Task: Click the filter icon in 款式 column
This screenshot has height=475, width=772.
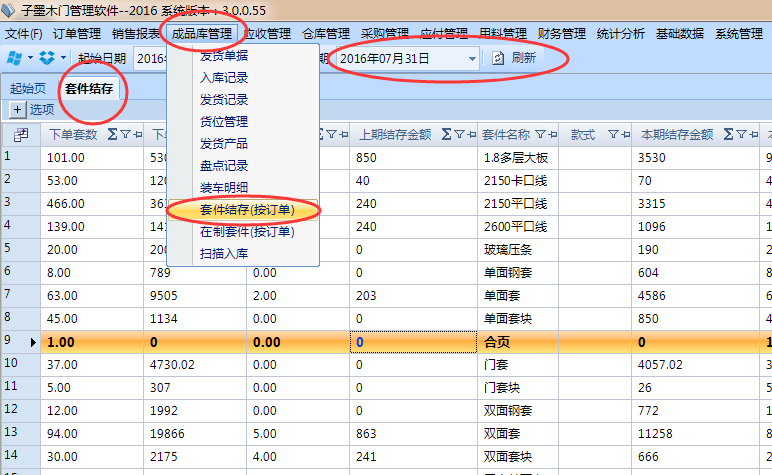Action: pyautogui.click(x=612, y=134)
